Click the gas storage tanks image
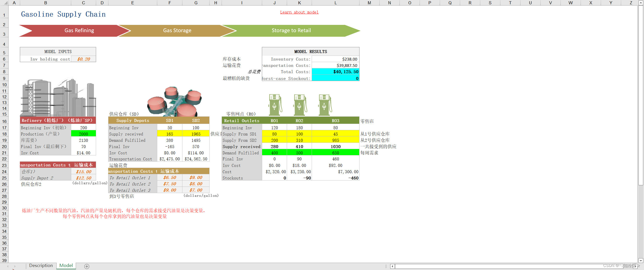Viewport: 644px width, 270px height. [x=175, y=102]
